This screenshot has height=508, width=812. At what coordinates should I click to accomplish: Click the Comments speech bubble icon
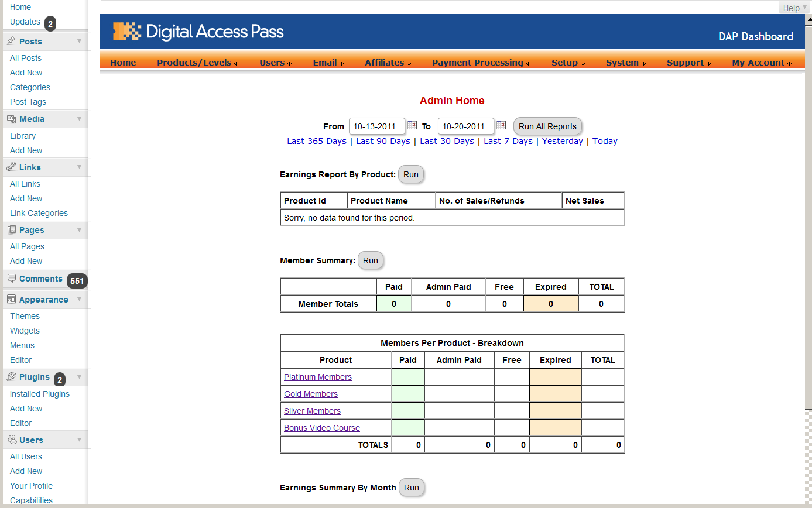coord(11,279)
